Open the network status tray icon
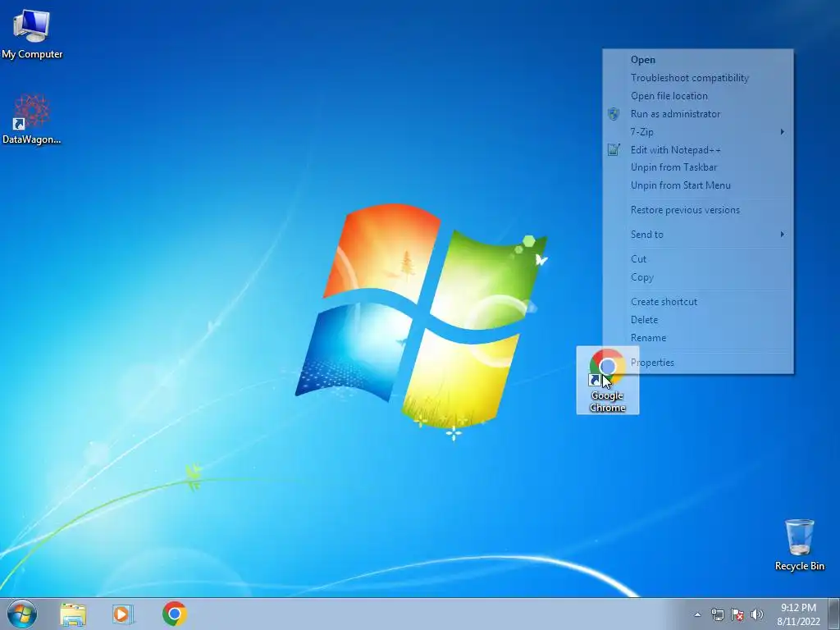Image resolution: width=840 pixels, height=630 pixels. (x=717, y=614)
